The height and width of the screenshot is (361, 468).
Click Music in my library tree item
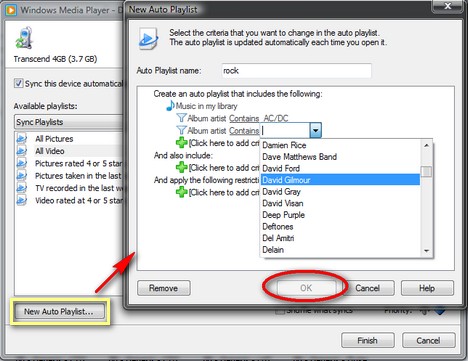[206, 106]
